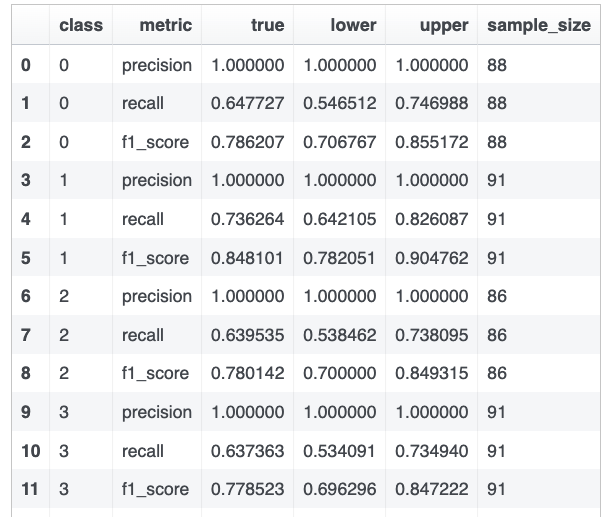The width and height of the screenshot is (603, 517).
Task: Click the 'precision' cell in row 9
Action: (157, 412)
